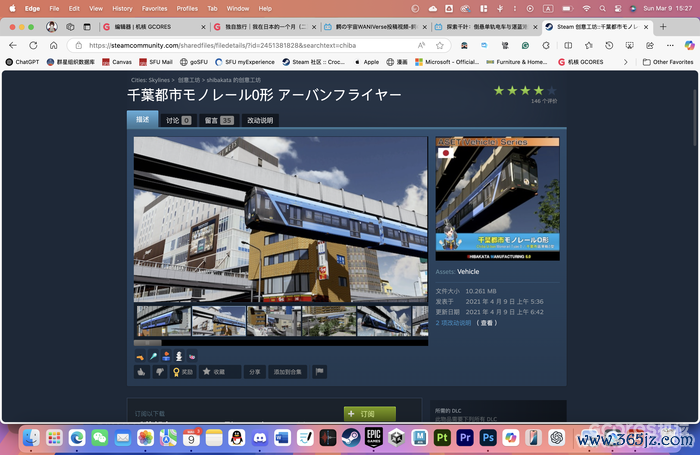Open a new tab with plus button
Screen dimensions: 700x455
coord(663,27)
